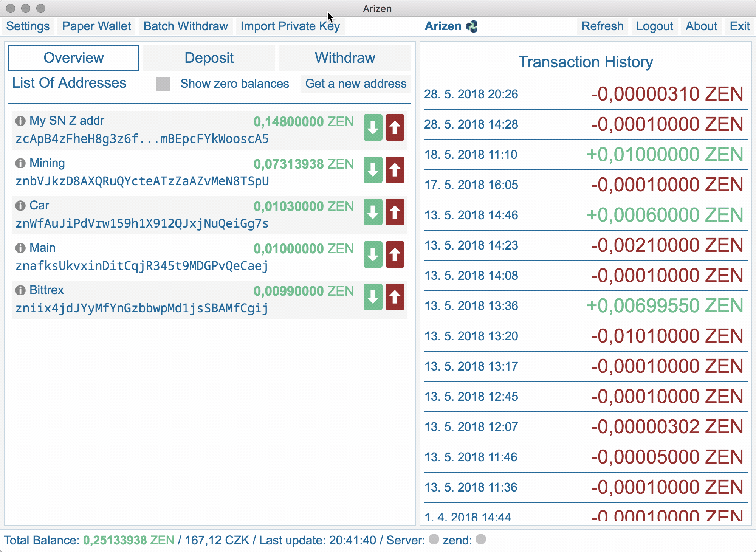This screenshot has width=756, height=552.
Task: Click Total Balance value 0,25133938 ZEN
Action: (129, 540)
